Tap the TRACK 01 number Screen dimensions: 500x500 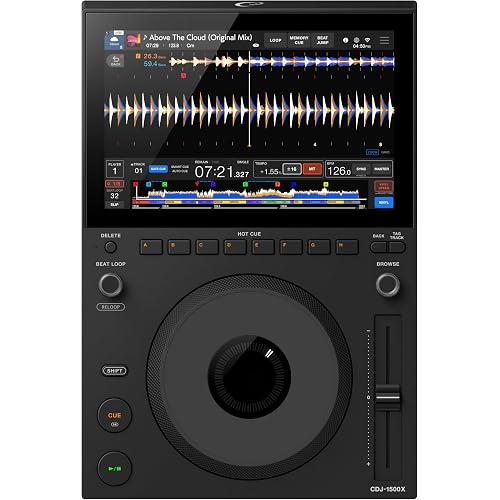138,171
